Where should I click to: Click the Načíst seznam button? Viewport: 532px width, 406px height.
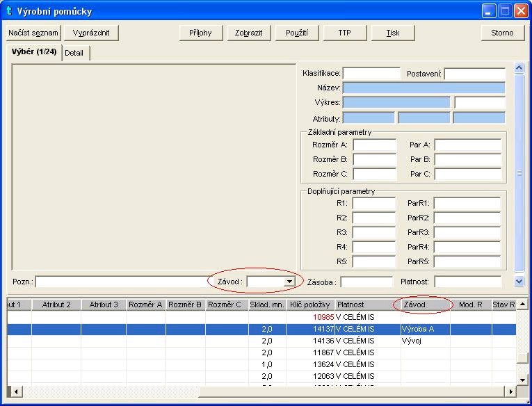(33, 33)
